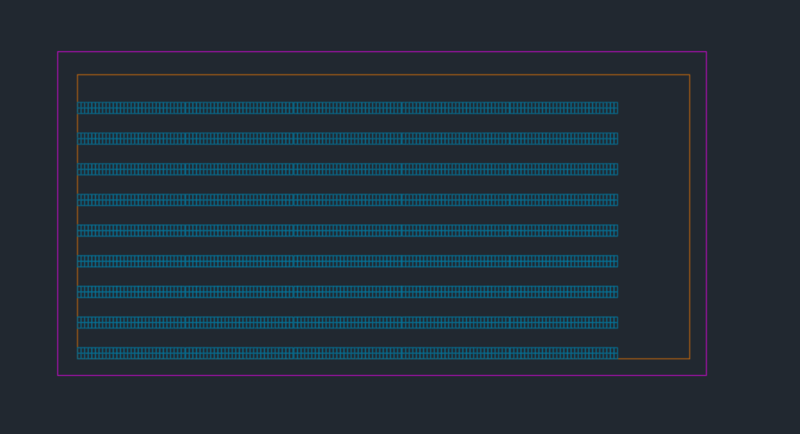Click the orange left-edge segment between first two rows
This screenshot has width=800, height=434.
coord(78,123)
